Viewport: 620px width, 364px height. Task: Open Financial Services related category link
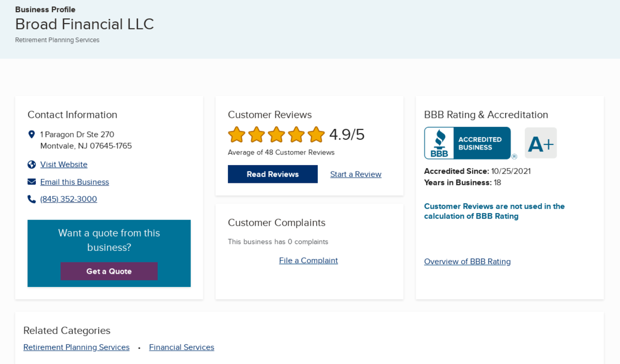[x=182, y=347]
